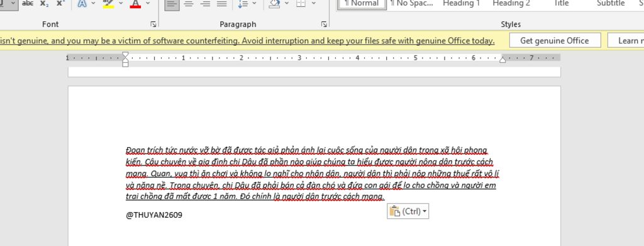Open Paste Options (Ctrl) button
The width and height of the screenshot is (644, 246).
pos(408,211)
